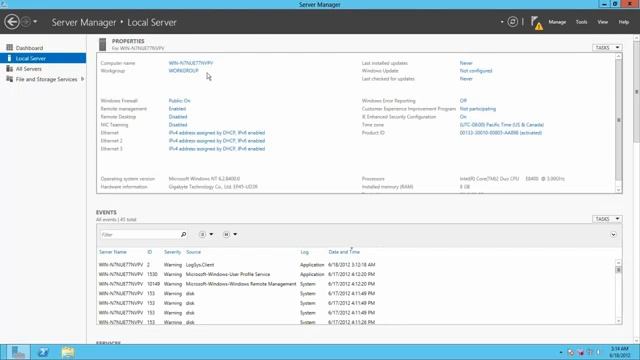This screenshot has width=640, height=360.
Task: Click Windows Update Not configured link
Action: pos(476,71)
